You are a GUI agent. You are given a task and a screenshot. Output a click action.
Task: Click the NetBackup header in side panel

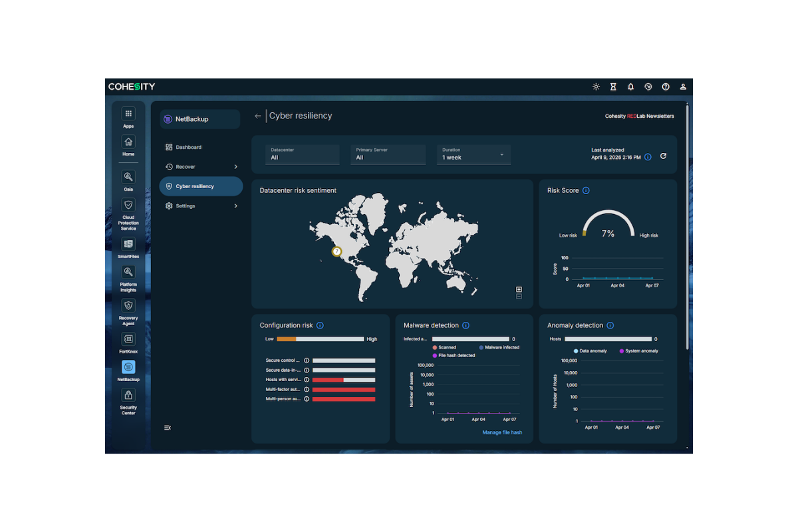(199, 119)
